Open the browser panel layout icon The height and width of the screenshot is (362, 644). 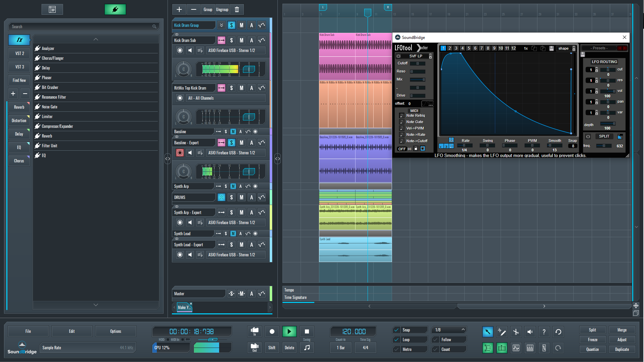[x=52, y=9]
